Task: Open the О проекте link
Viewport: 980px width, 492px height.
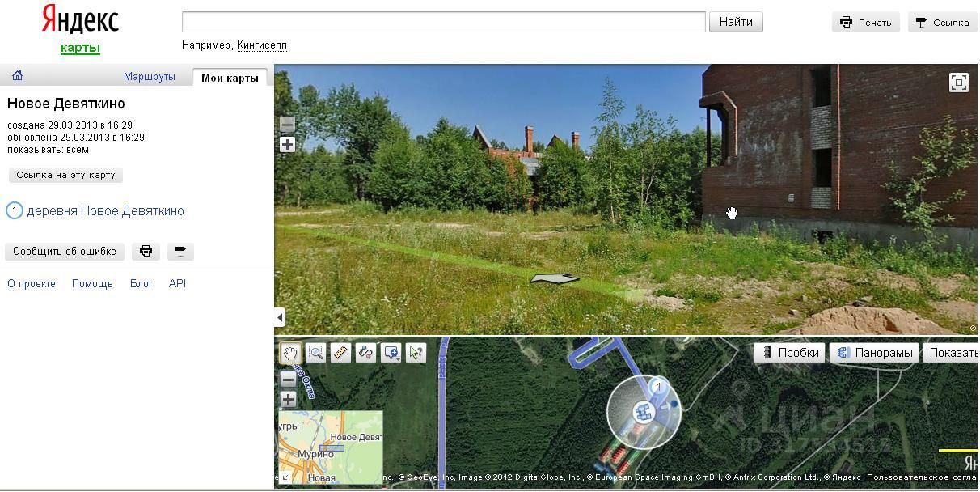Action: [32, 284]
